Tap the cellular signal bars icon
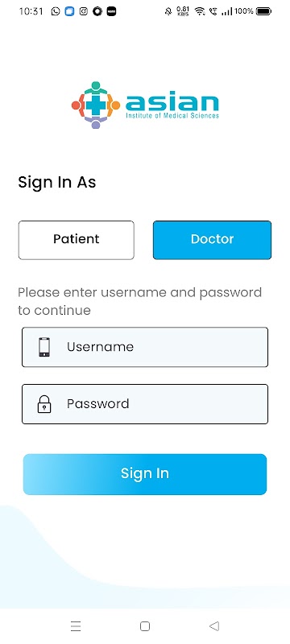Image resolution: width=290 pixels, height=644 pixels. pyautogui.click(x=226, y=11)
